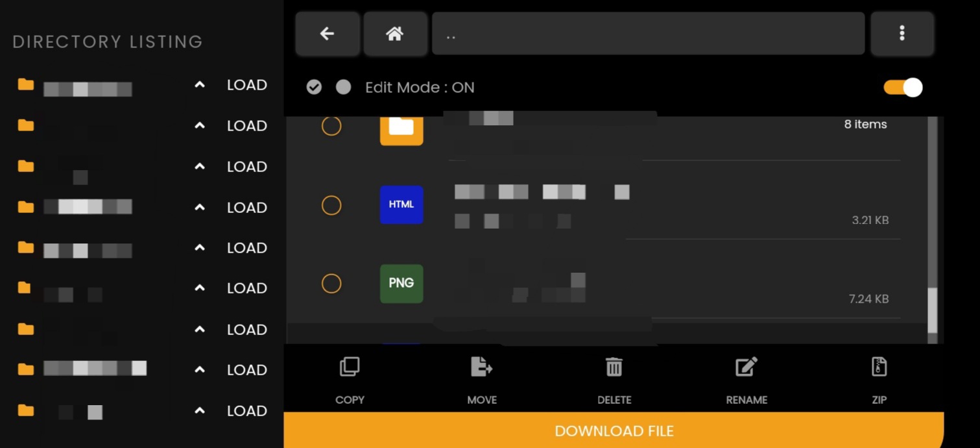Collapse the first directory listing chevron

199,84
